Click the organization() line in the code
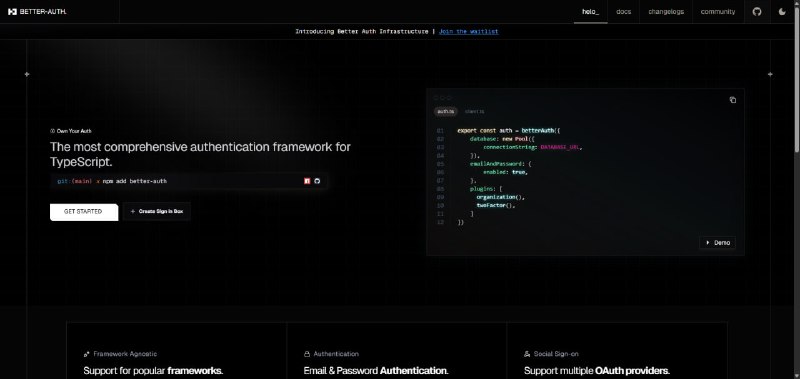 (x=501, y=197)
